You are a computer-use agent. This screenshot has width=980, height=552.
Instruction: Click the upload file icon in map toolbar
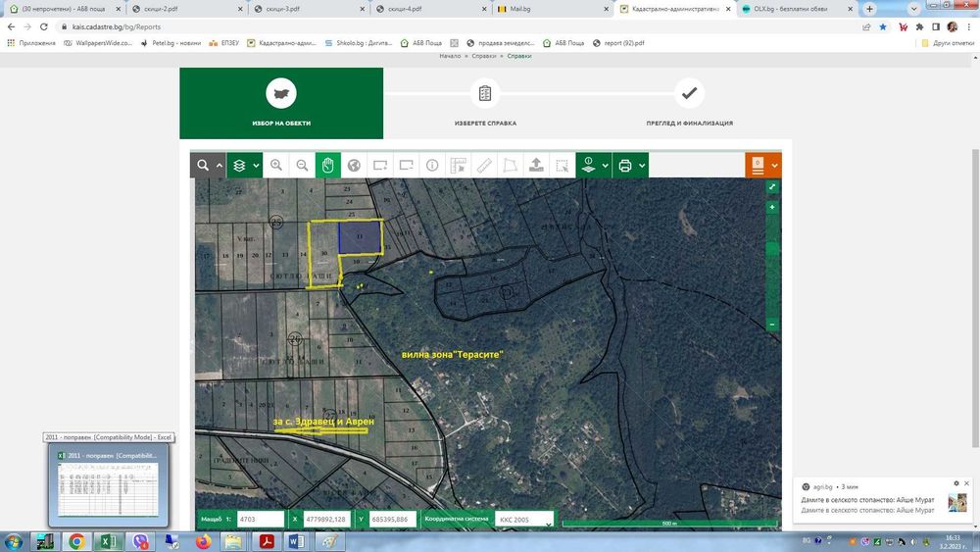click(x=536, y=166)
